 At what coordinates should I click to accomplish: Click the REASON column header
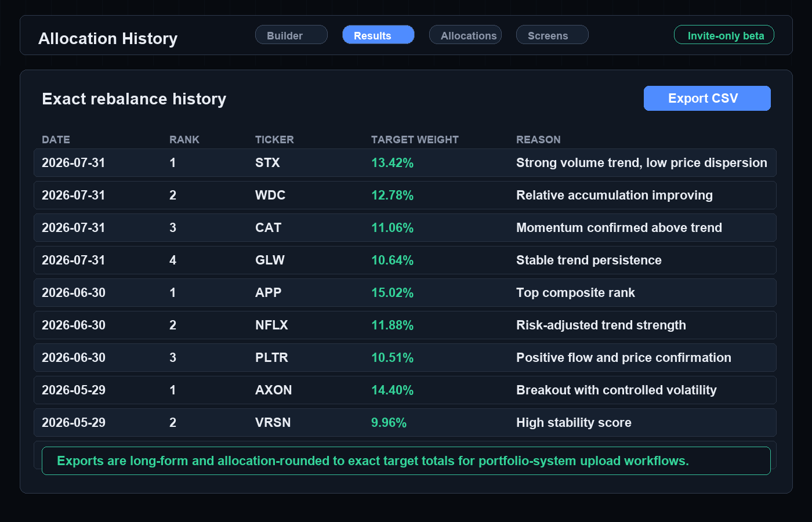point(538,140)
